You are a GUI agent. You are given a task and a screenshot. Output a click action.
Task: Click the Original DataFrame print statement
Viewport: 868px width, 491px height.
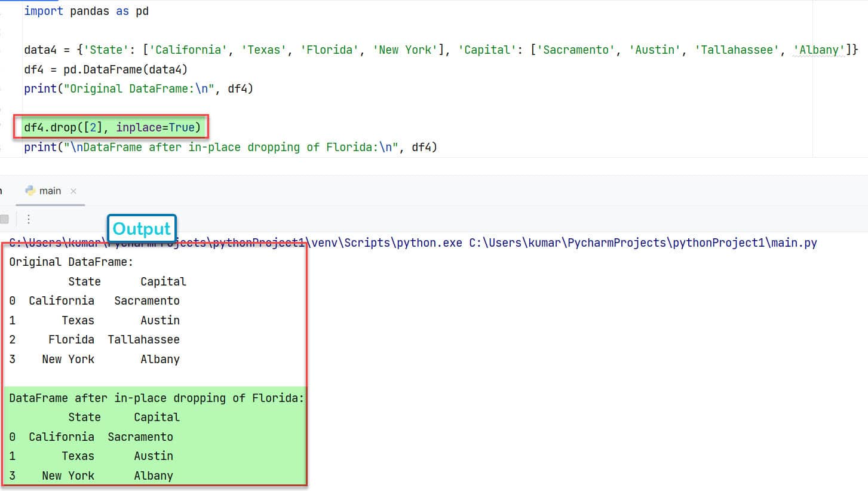pos(137,88)
